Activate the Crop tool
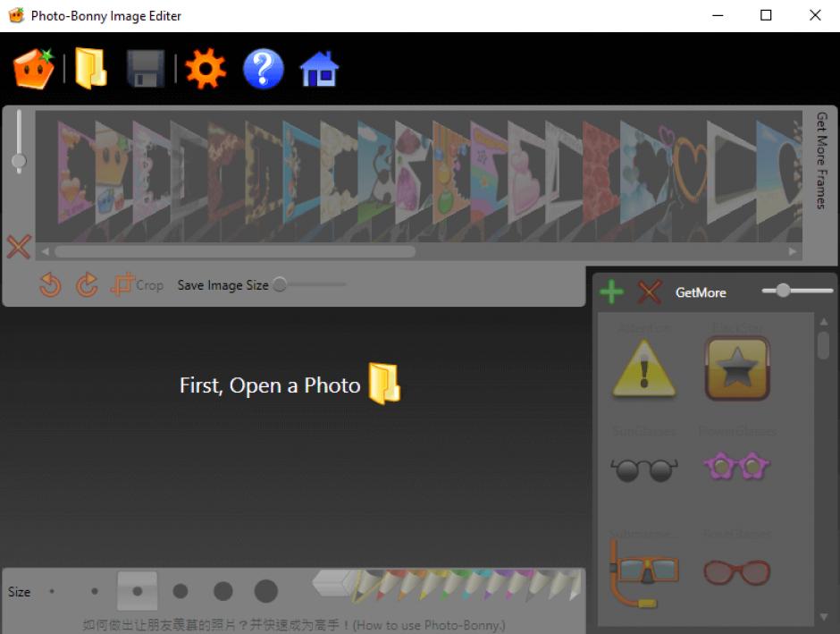Image resolution: width=840 pixels, height=634 pixels. pos(137,284)
